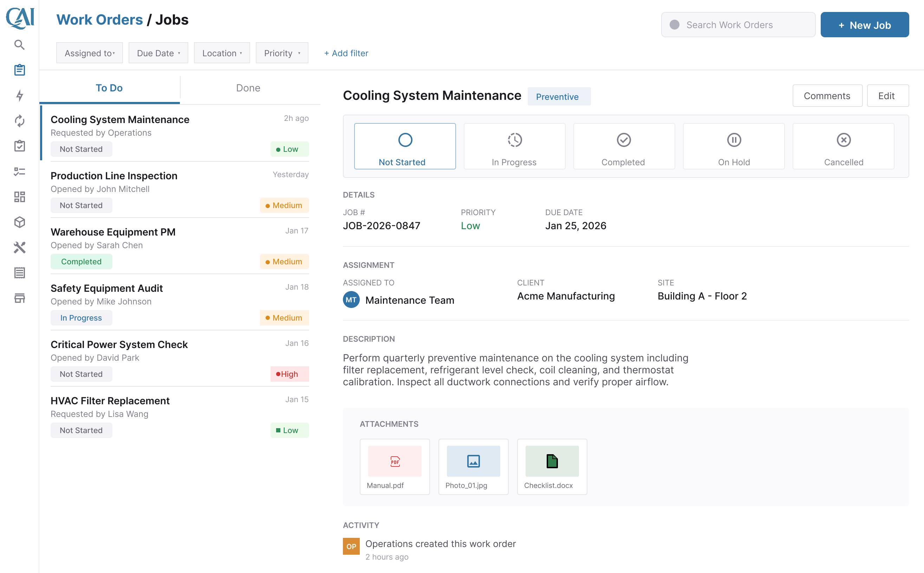Click the dashboard grid sidebar icon

click(19, 197)
